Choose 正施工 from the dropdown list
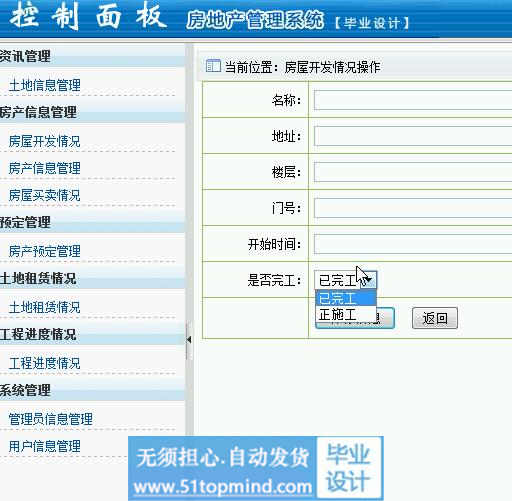 [x=346, y=314]
